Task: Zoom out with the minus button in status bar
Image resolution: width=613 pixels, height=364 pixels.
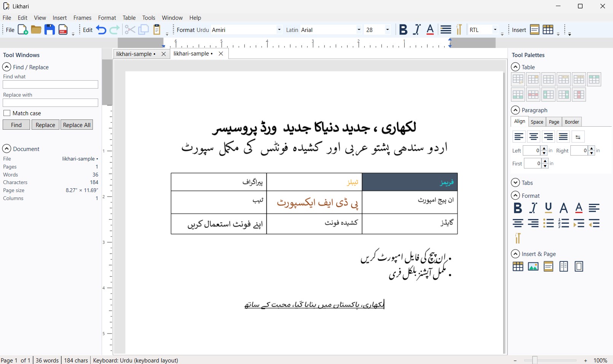Action: click(x=515, y=361)
